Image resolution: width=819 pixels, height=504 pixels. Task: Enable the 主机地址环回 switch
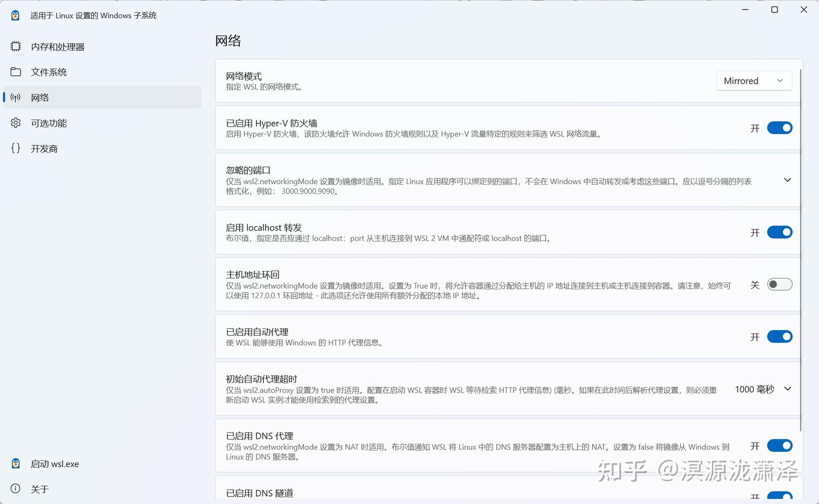pyautogui.click(x=780, y=284)
